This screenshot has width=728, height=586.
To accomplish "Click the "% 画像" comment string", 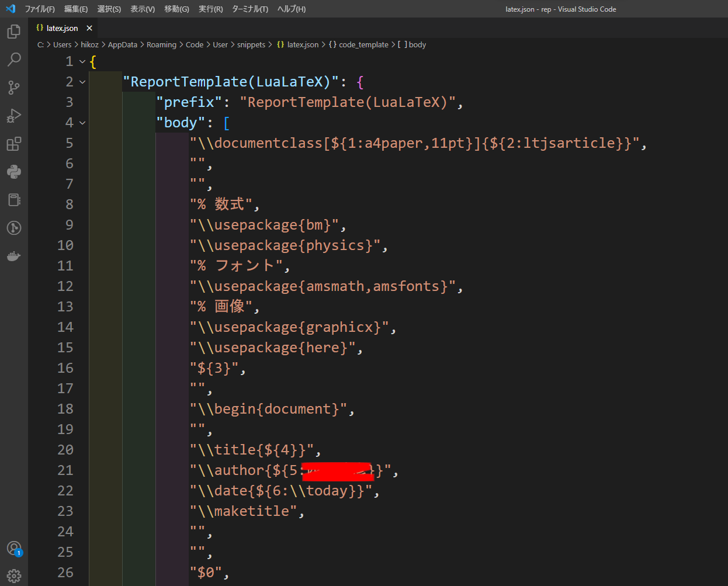I will [x=221, y=307].
